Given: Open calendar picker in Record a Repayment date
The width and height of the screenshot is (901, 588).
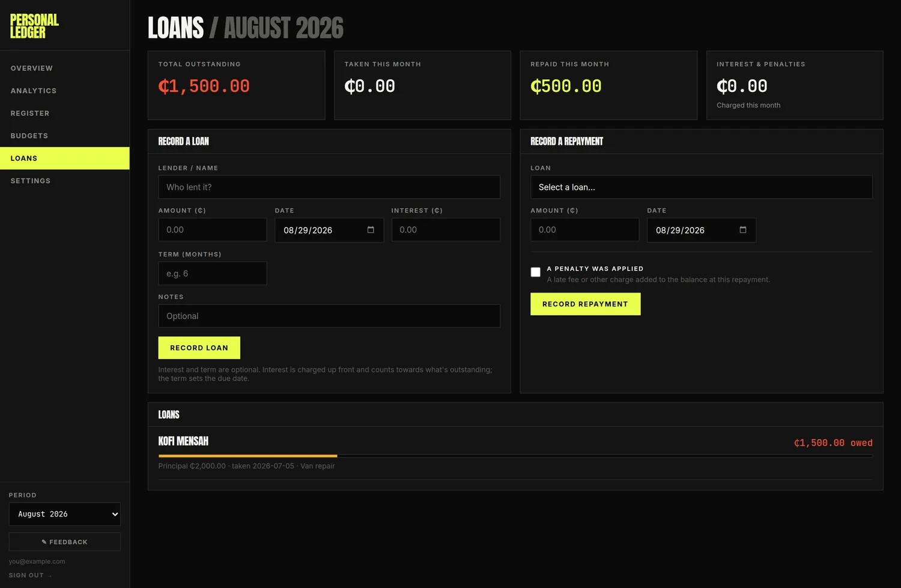Looking at the screenshot, I should [743, 230].
